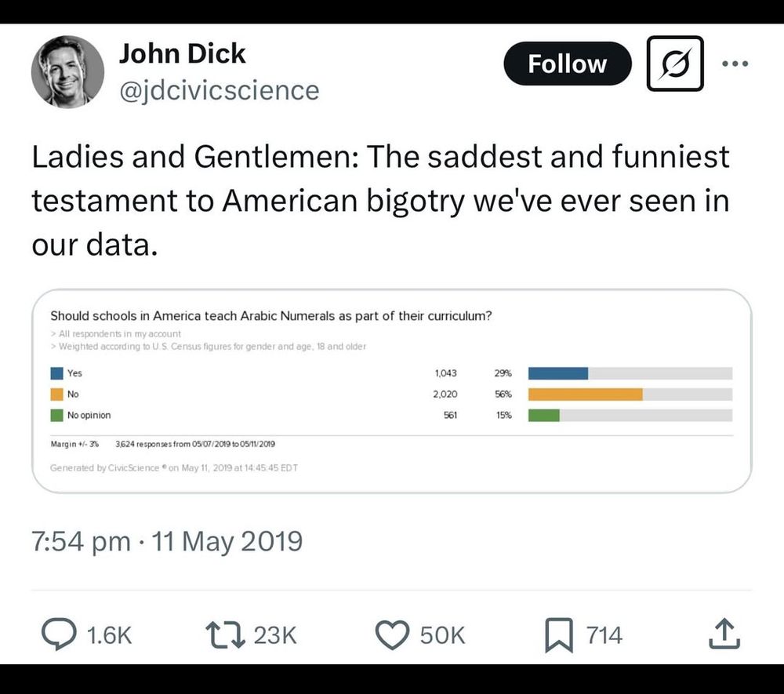Click the orange 56% result bar
Viewport: 784px width, 694px height.
586,394
